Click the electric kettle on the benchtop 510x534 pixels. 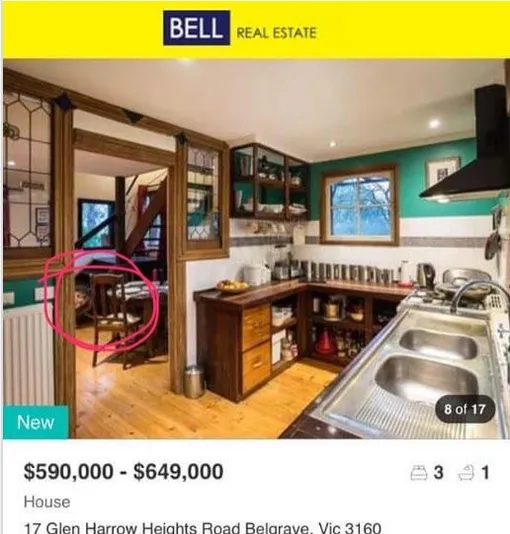426,275
